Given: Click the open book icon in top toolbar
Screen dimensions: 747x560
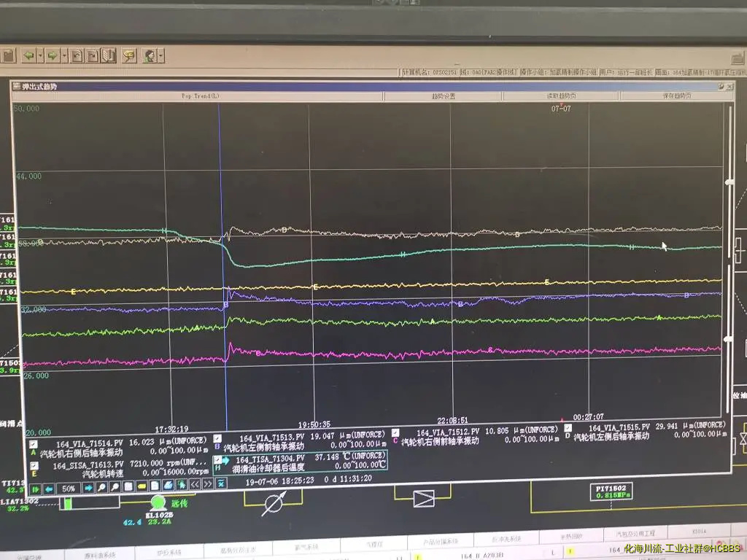Looking at the screenshot, I should 108,55.
